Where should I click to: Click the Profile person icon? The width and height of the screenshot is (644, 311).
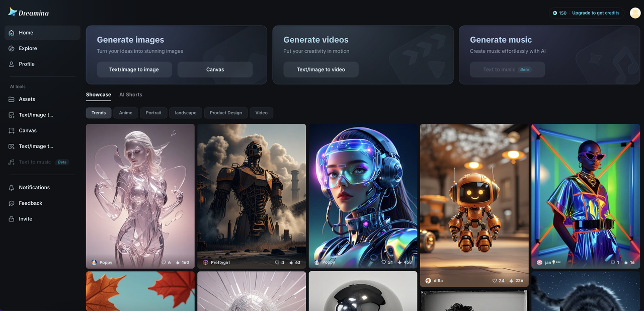point(12,64)
